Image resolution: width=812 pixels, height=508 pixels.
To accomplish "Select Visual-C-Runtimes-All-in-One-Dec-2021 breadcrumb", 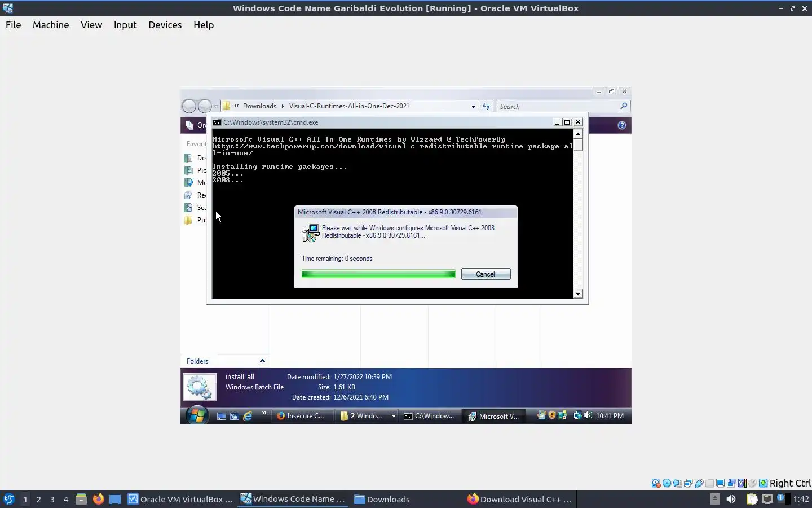I will (x=349, y=106).
